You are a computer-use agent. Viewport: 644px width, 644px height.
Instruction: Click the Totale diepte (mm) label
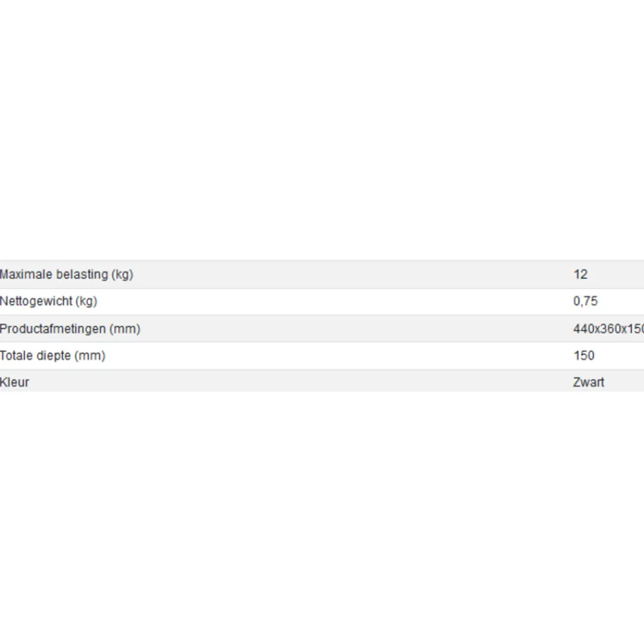(x=52, y=356)
